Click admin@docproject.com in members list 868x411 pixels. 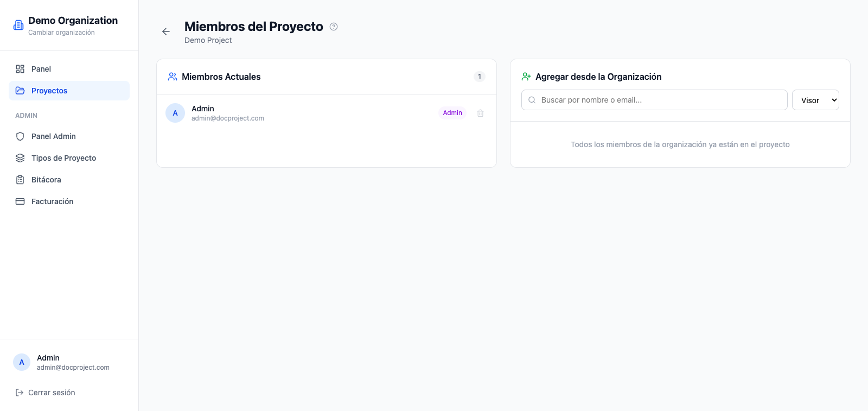tap(228, 118)
